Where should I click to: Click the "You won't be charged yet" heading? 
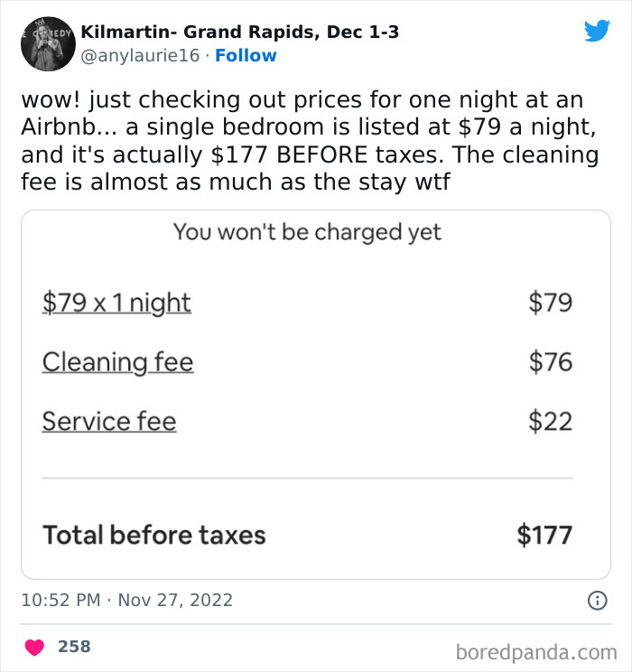point(307,232)
